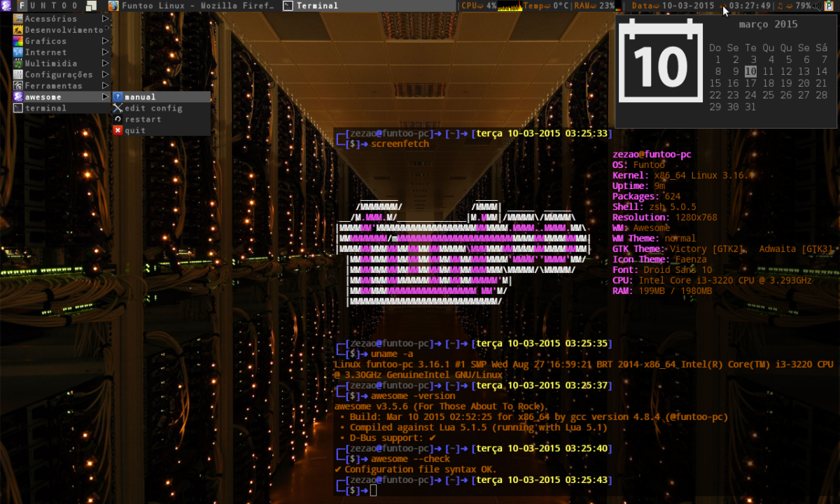Click the Data 10-03-2015 date widget

tap(673, 6)
